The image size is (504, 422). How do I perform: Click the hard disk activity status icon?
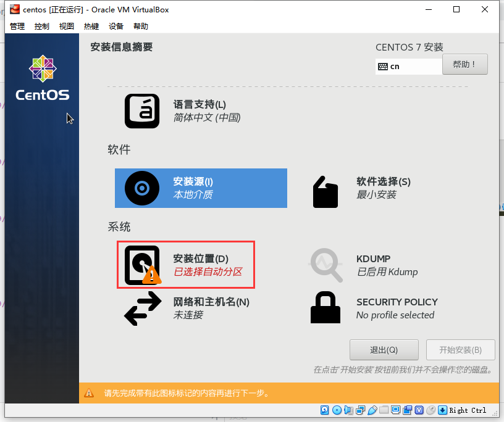325,410
